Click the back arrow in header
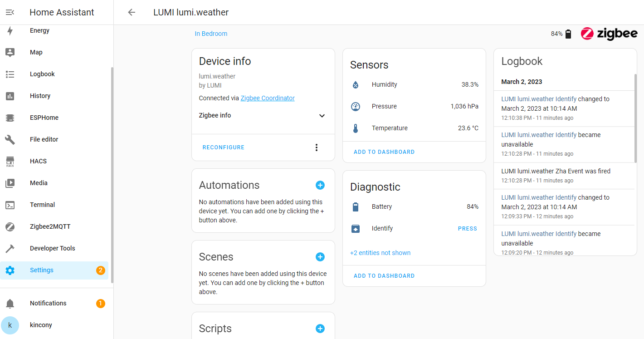The width and height of the screenshot is (644, 339). pyautogui.click(x=132, y=12)
